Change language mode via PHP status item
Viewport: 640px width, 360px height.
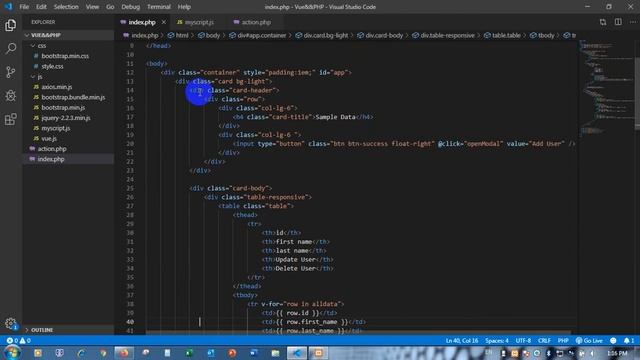coord(563,340)
